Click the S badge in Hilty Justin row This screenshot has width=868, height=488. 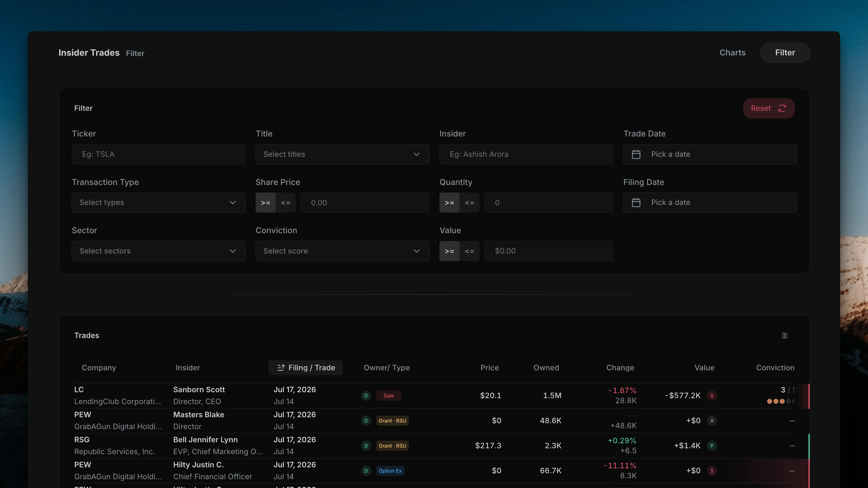(x=712, y=471)
